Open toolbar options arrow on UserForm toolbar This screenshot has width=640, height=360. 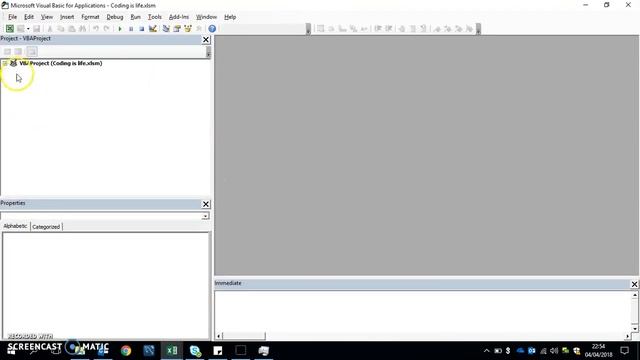tap(478, 29)
